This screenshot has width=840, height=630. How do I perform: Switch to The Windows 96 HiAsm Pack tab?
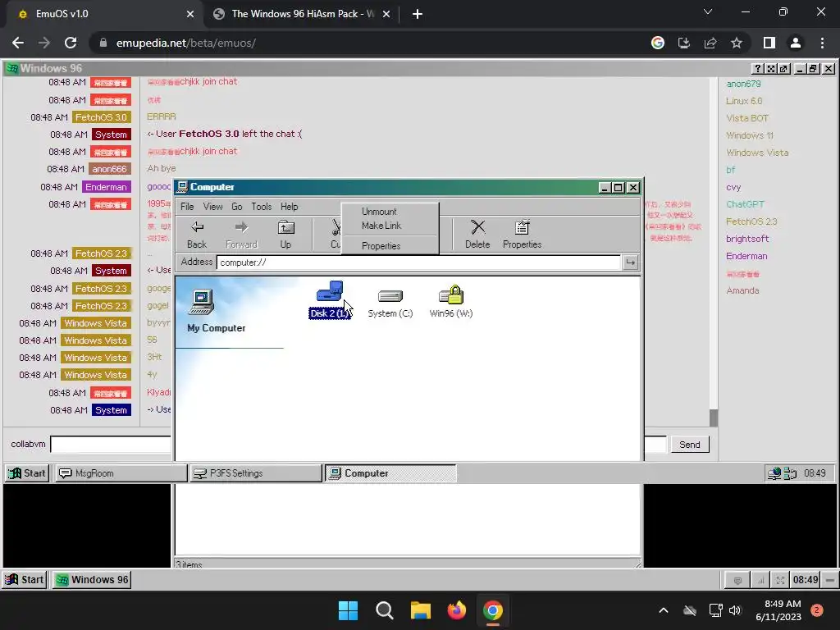(302, 14)
